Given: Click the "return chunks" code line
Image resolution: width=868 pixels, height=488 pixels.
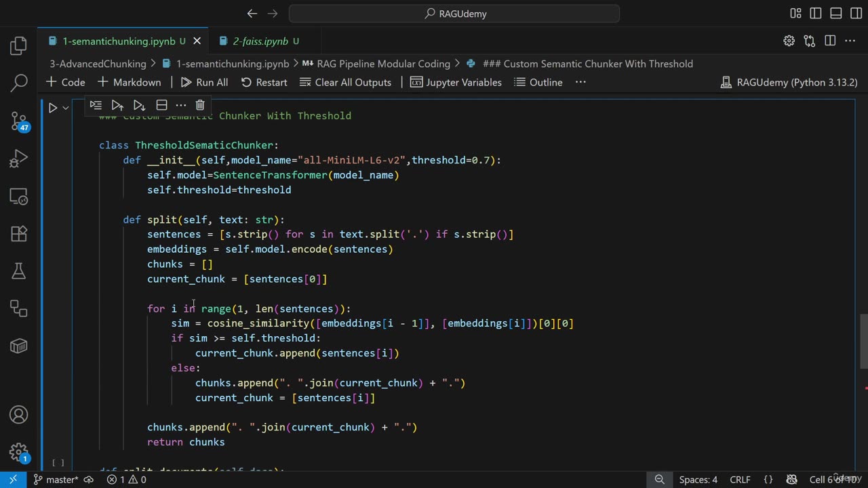Looking at the screenshot, I should click(186, 442).
